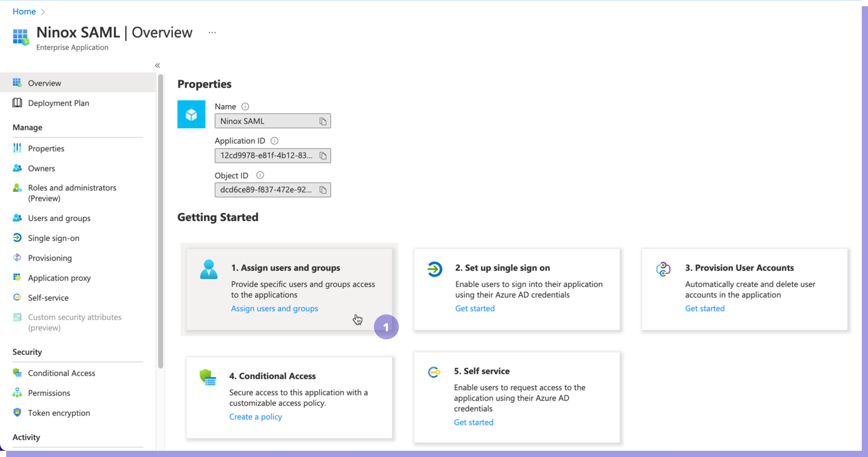Click the Self-service icon in sidebar

point(17,297)
